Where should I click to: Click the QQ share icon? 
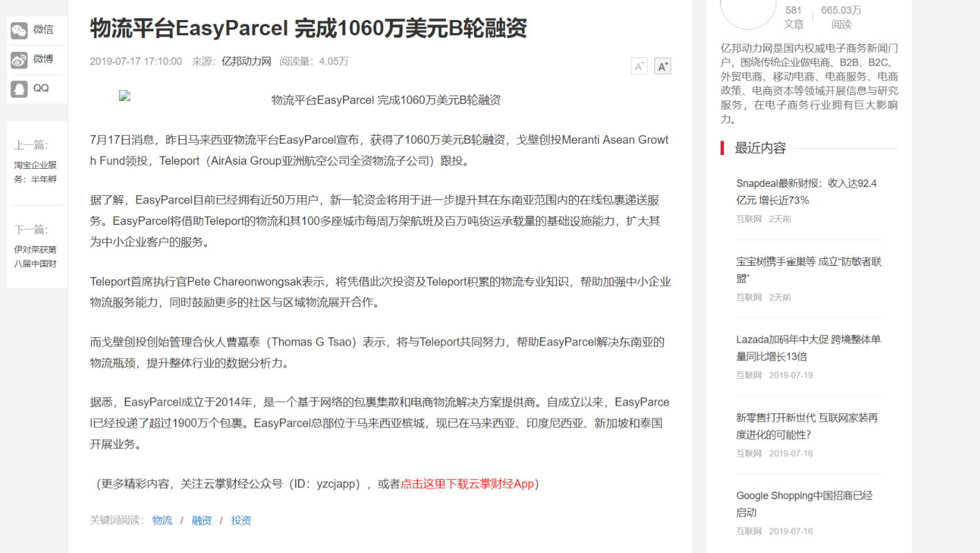[19, 89]
